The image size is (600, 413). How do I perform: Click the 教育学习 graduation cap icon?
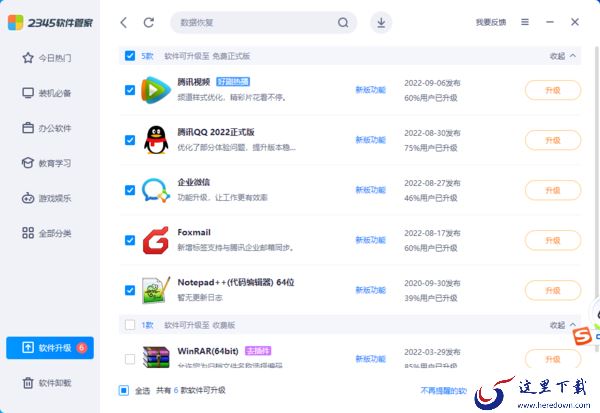(28, 163)
